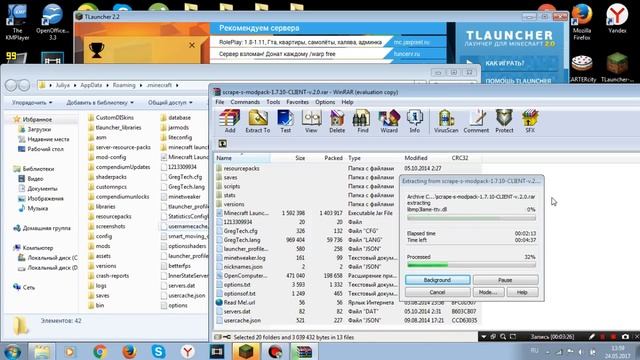Click the Info icon in WinRAR
This screenshot has width=640, height=360.
point(414,121)
